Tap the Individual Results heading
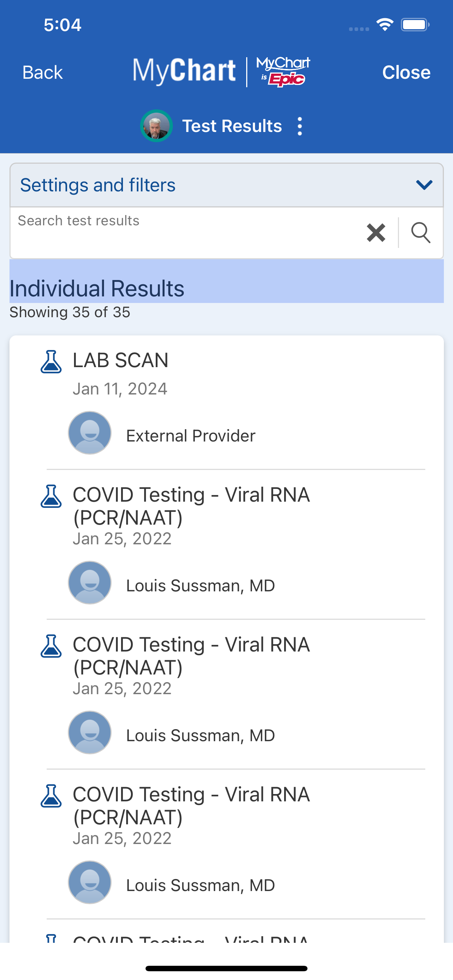Viewport: 453px width, 980px height. click(x=97, y=288)
